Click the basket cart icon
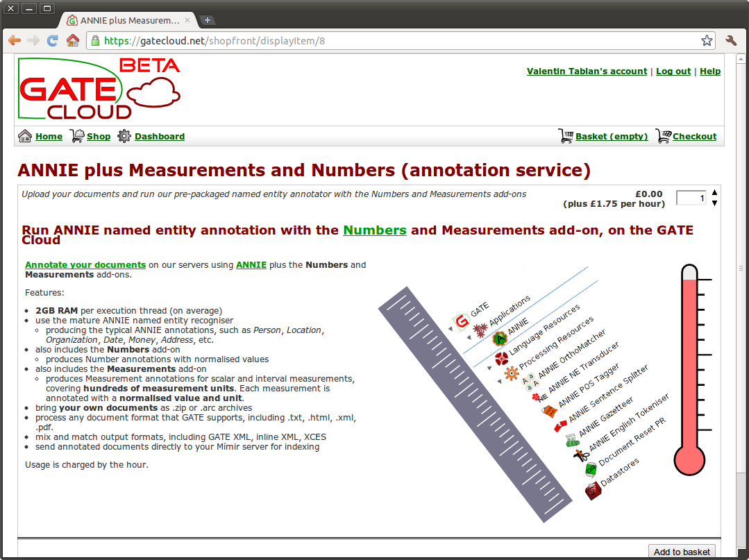The image size is (749, 560). (566, 136)
